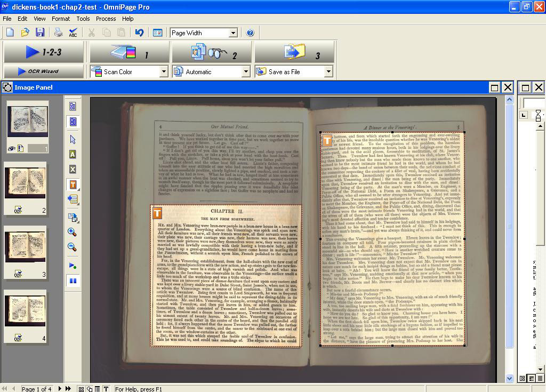Click the image panel icon in status bar
The image size is (546, 392).
pyautogui.click(x=90, y=389)
